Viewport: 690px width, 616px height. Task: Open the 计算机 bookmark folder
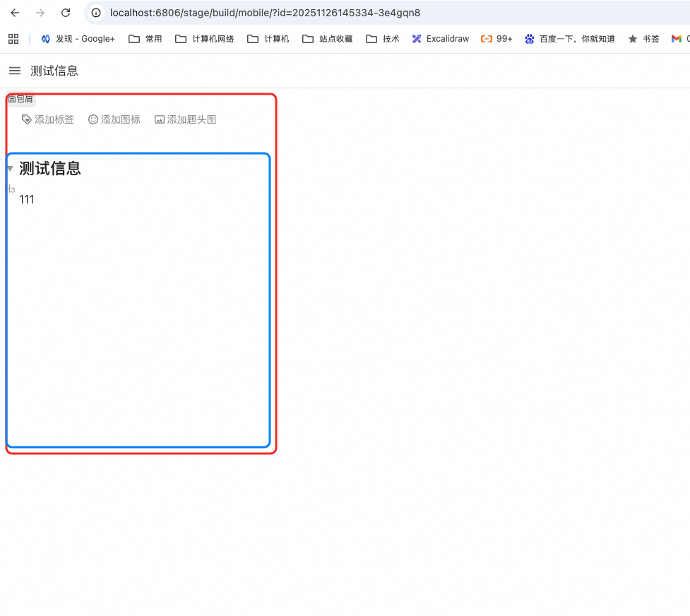click(x=268, y=39)
